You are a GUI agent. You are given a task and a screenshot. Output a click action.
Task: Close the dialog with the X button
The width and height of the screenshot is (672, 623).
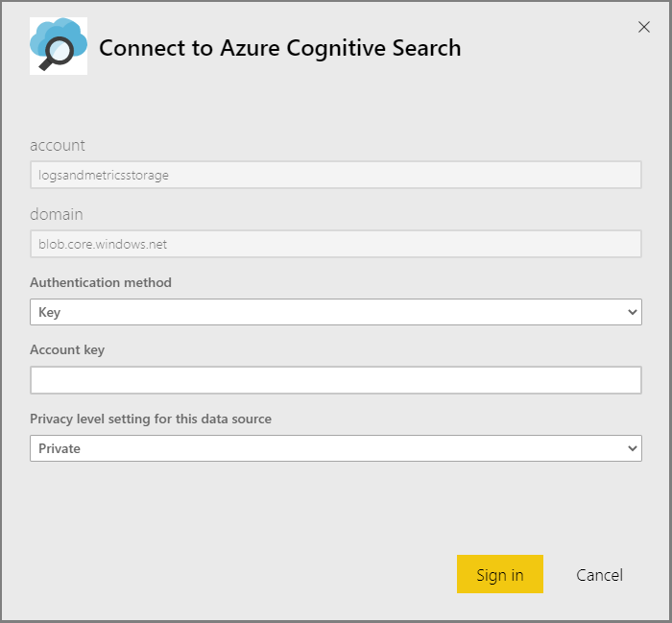644,27
